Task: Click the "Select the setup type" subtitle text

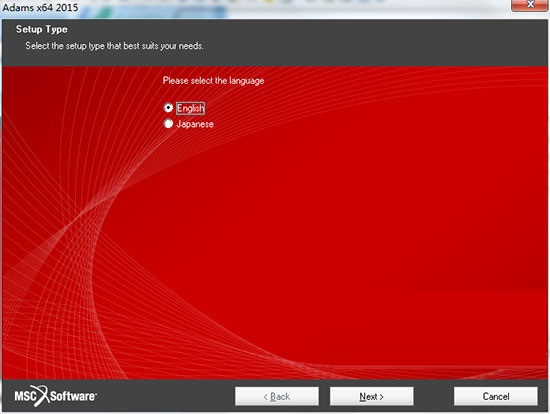Action: point(114,46)
